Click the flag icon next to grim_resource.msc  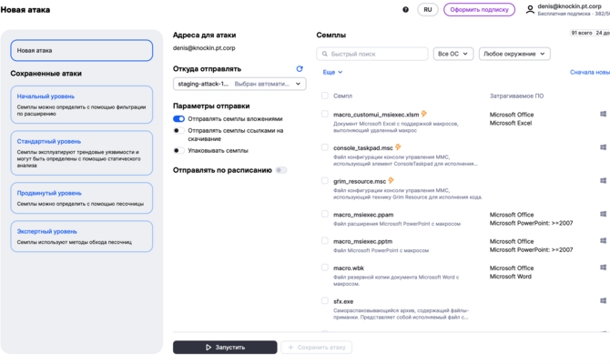point(391,181)
